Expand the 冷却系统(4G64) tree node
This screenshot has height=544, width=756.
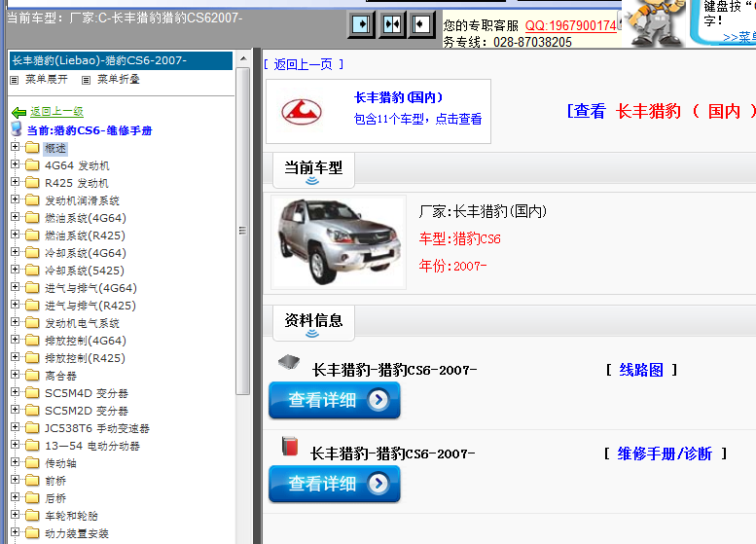pos(15,252)
